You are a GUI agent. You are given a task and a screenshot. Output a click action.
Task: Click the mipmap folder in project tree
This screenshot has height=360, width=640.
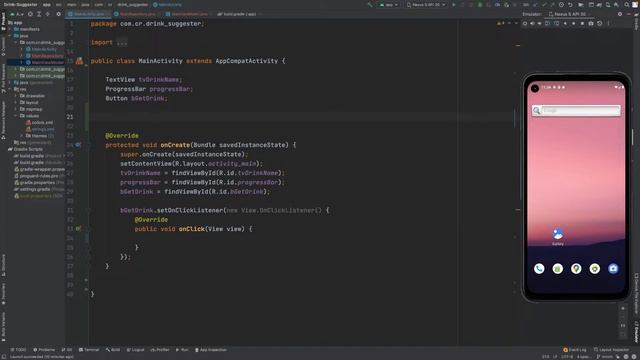coord(31,109)
